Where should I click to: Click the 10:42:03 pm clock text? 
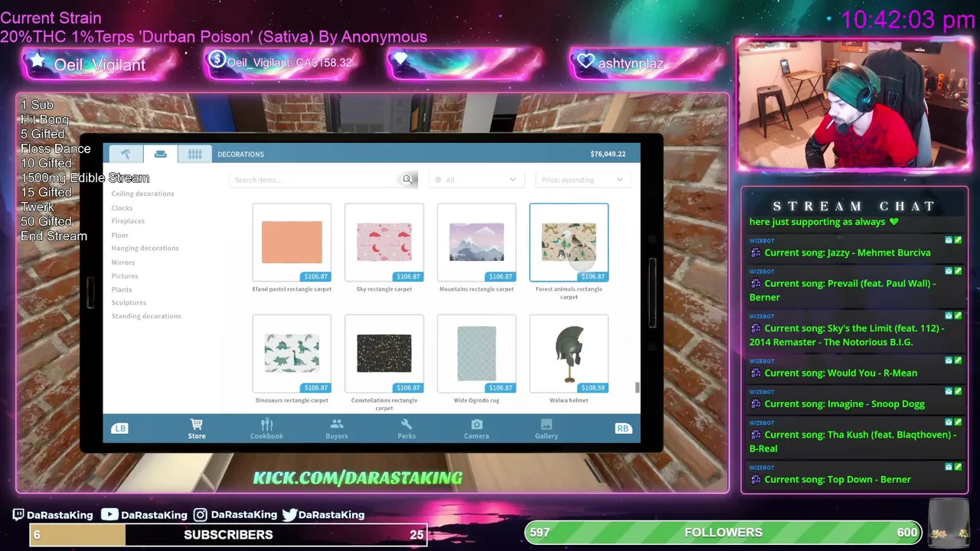click(x=908, y=20)
